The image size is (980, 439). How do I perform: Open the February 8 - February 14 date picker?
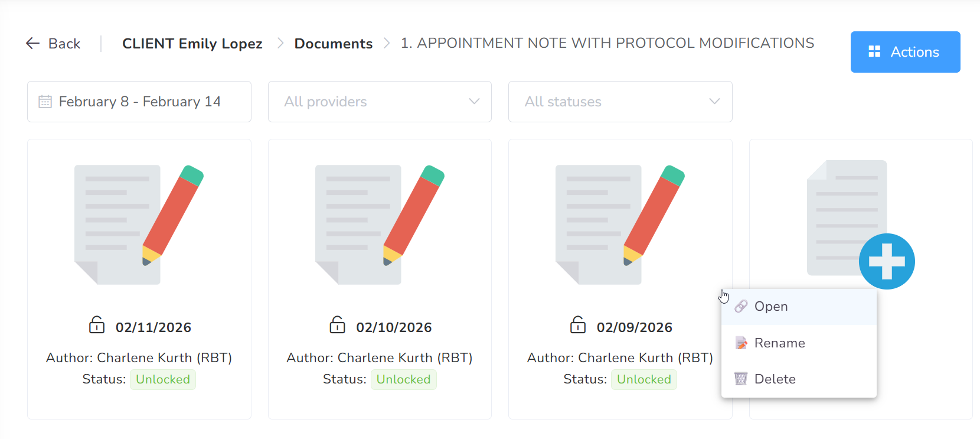[139, 102]
